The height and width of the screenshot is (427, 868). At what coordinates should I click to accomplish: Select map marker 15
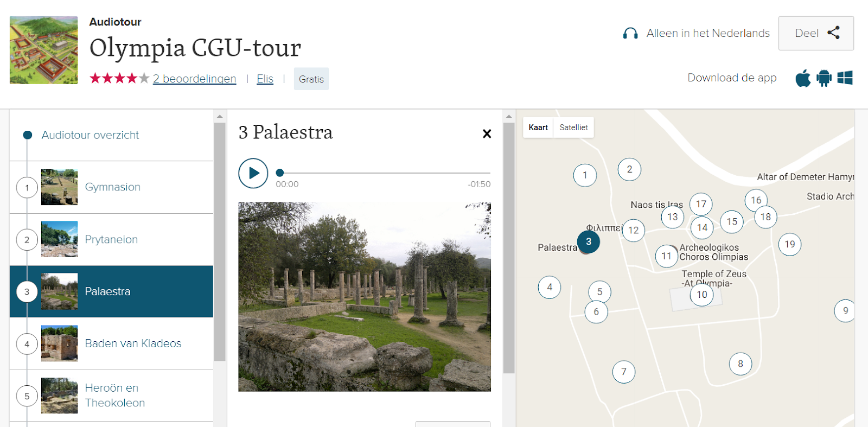click(732, 222)
